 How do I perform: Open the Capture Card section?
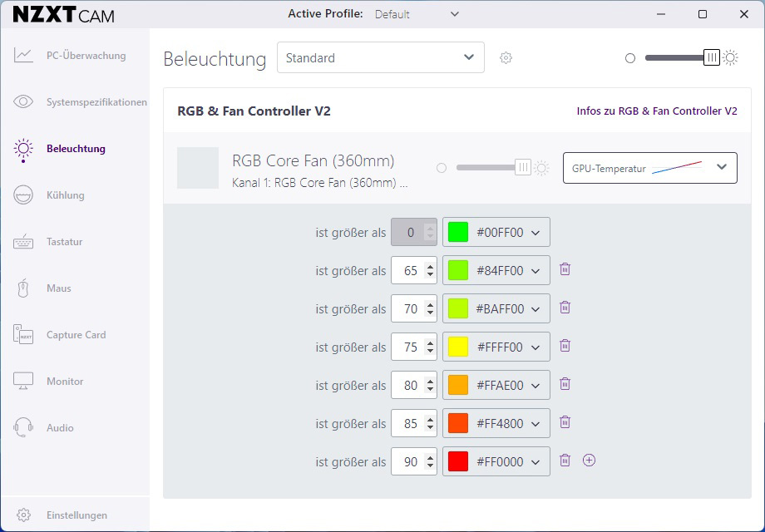point(76,335)
